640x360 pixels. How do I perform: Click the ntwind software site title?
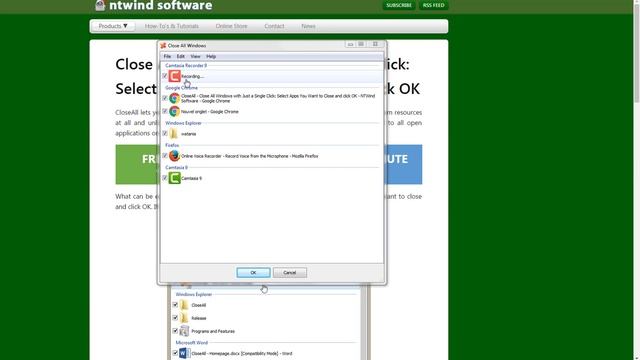[x=161, y=5]
